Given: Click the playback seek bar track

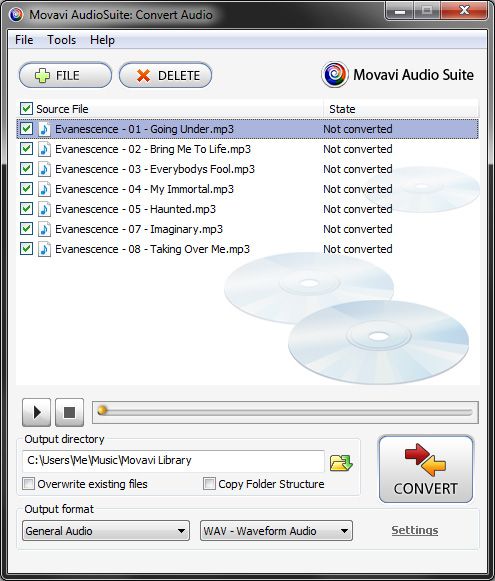Looking at the screenshot, I should 285,412.
